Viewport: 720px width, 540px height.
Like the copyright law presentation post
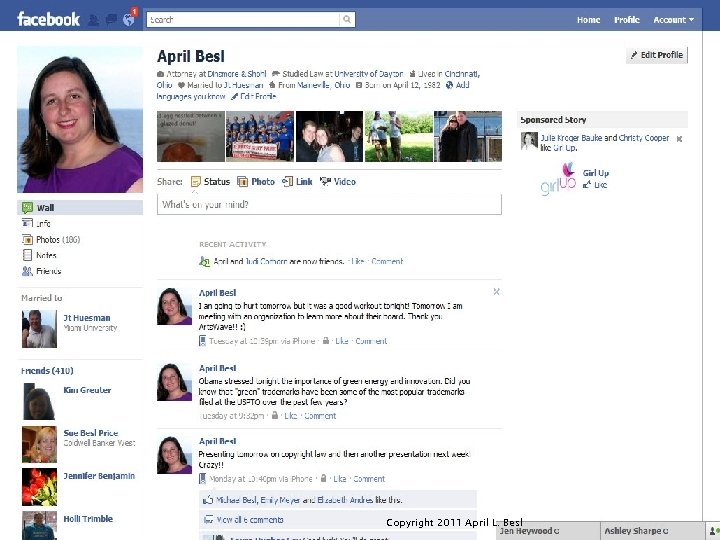click(x=339, y=478)
